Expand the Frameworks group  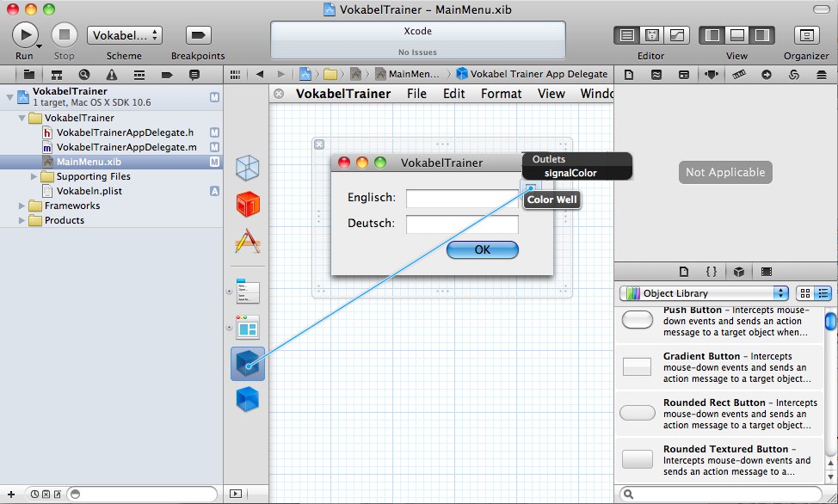point(22,206)
